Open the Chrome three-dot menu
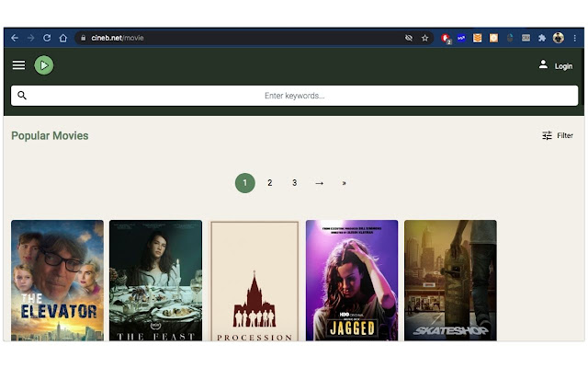This screenshot has height=368, width=588. pos(574,38)
